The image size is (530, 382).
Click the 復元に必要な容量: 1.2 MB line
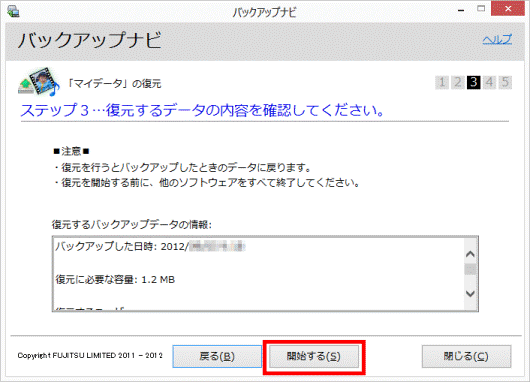115,280
